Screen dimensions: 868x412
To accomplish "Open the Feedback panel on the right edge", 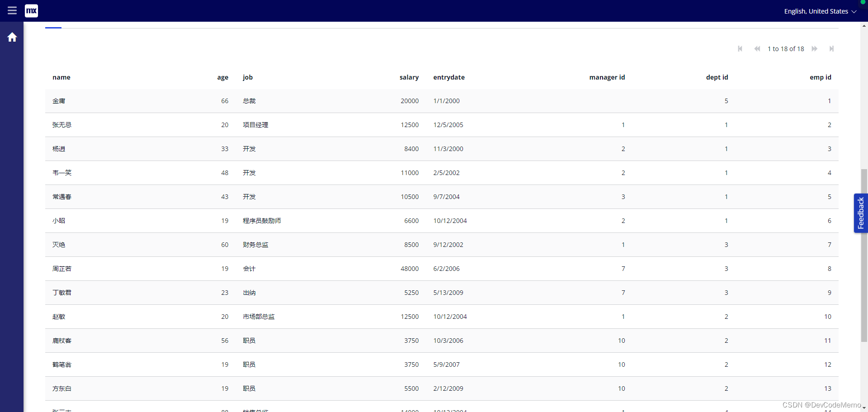I will pos(861,213).
